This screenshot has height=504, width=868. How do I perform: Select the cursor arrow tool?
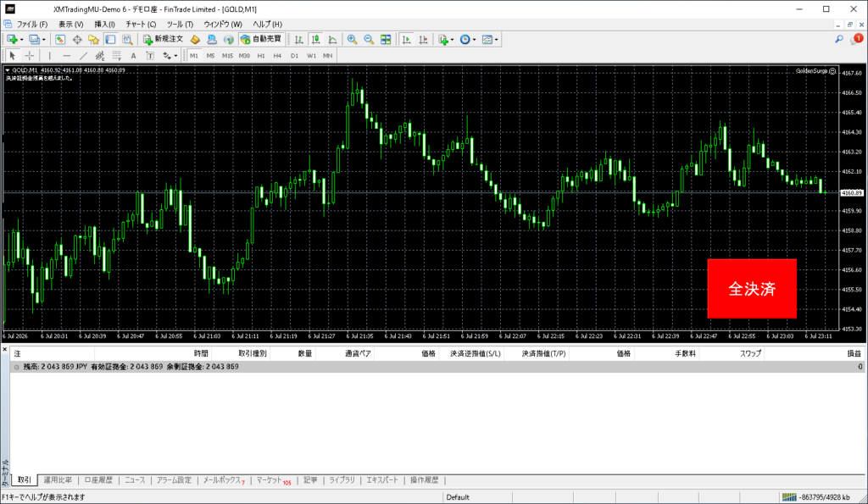click(x=12, y=56)
